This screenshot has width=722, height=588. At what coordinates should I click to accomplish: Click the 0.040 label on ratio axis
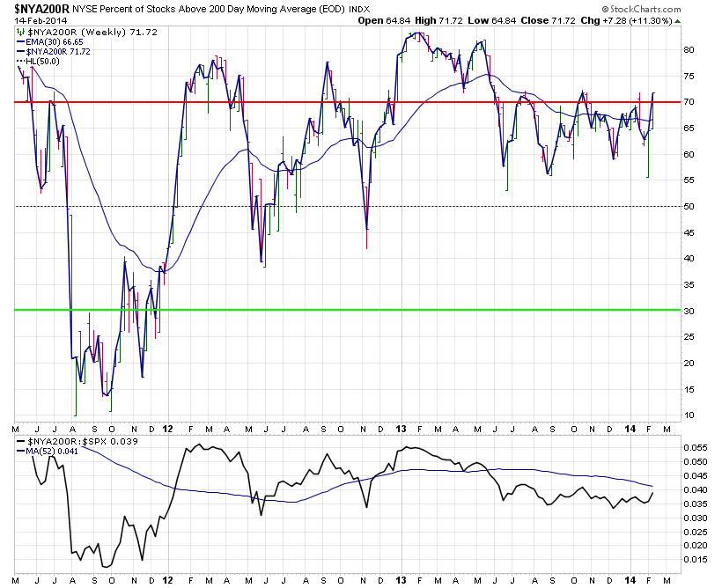(x=696, y=490)
